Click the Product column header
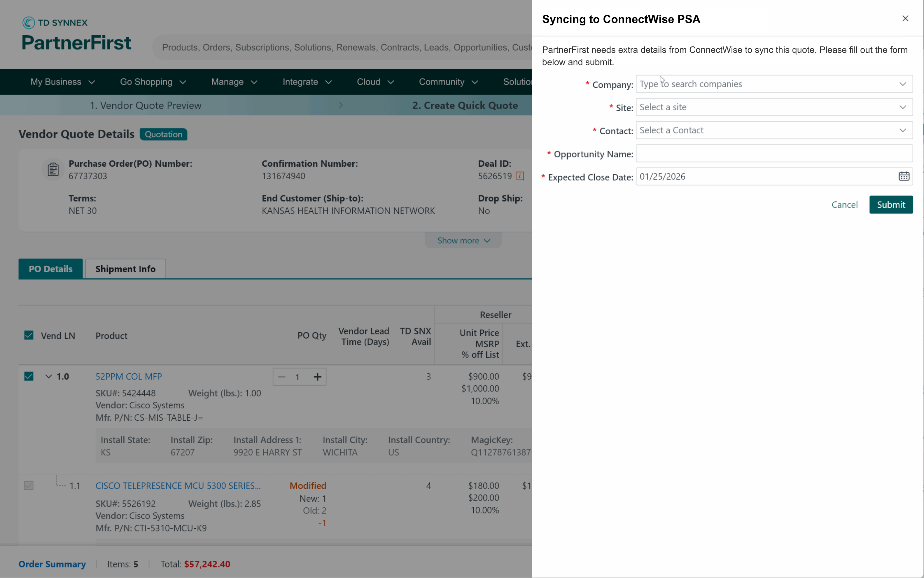924x578 pixels. click(111, 336)
